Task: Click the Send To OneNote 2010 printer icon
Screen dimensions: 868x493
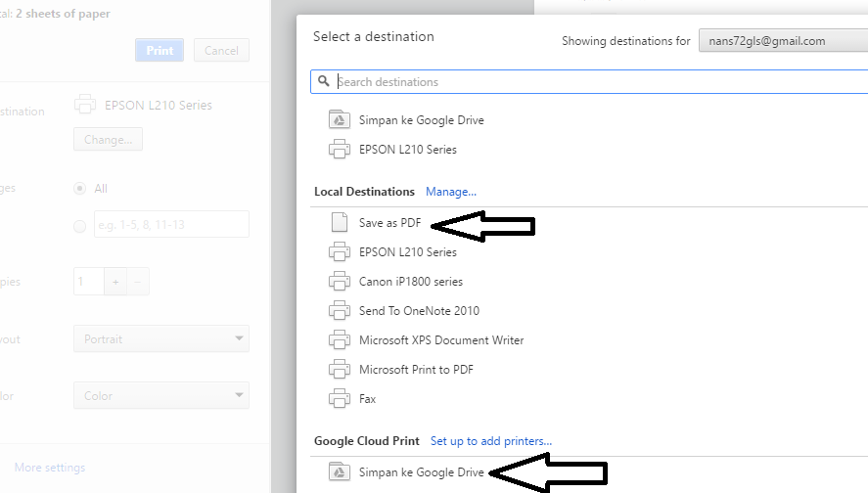Action: click(x=340, y=310)
